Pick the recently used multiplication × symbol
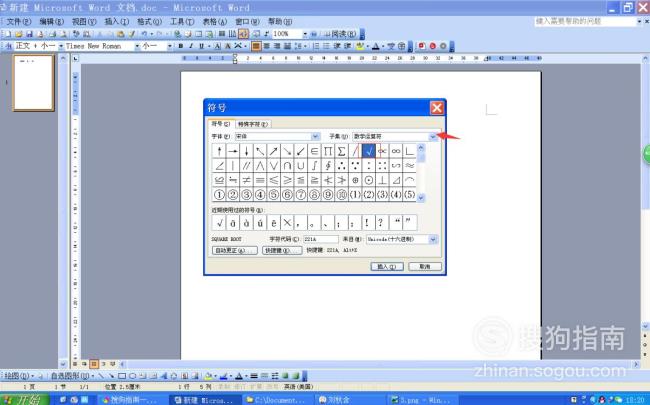This screenshot has width=650, height=405. point(287,223)
